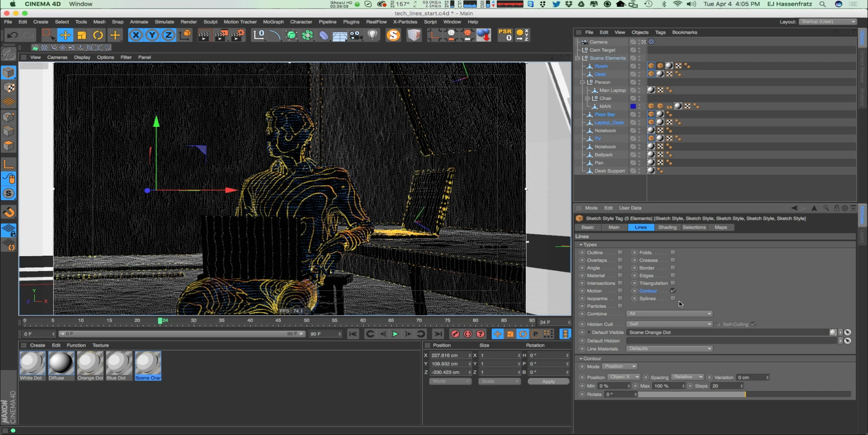Switch to the Selections tab
The height and width of the screenshot is (435, 868).
[694, 227]
